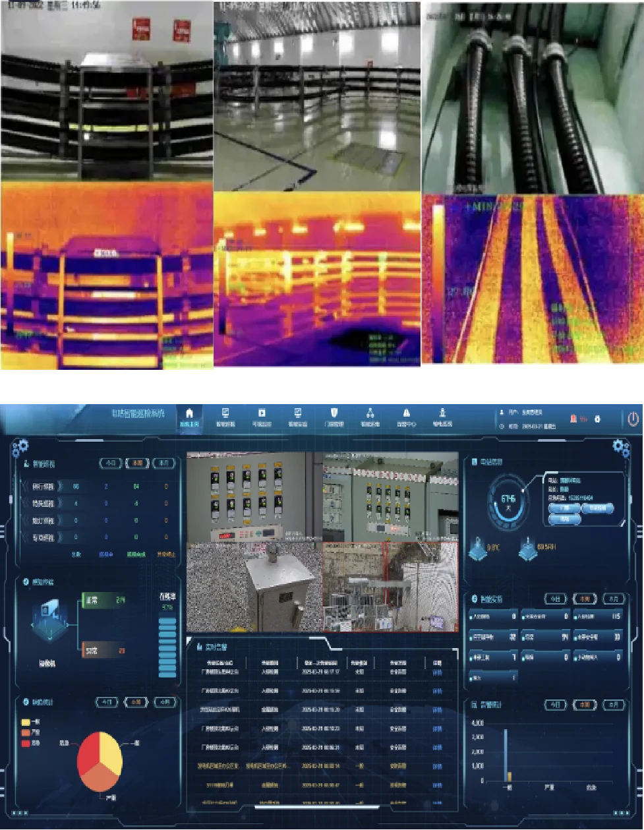Select 本月 in the pie chart panel
The height and width of the screenshot is (830, 644).
pyautogui.click(x=165, y=702)
